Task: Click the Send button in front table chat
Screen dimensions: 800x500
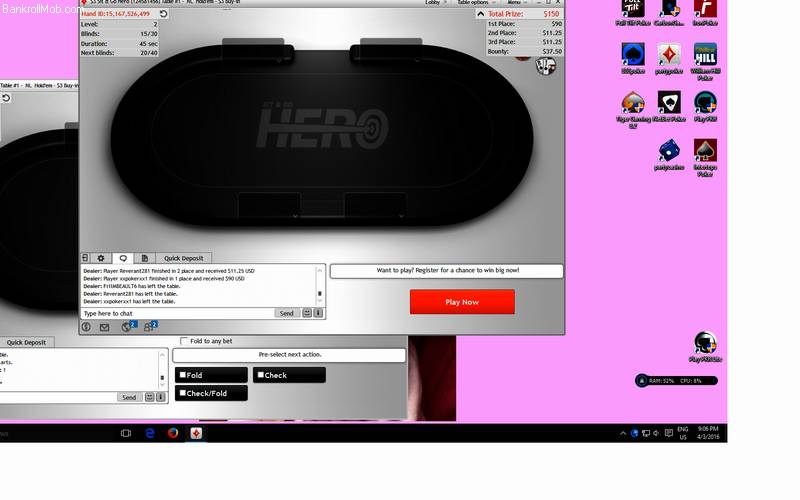Action: (x=287, y=313)
